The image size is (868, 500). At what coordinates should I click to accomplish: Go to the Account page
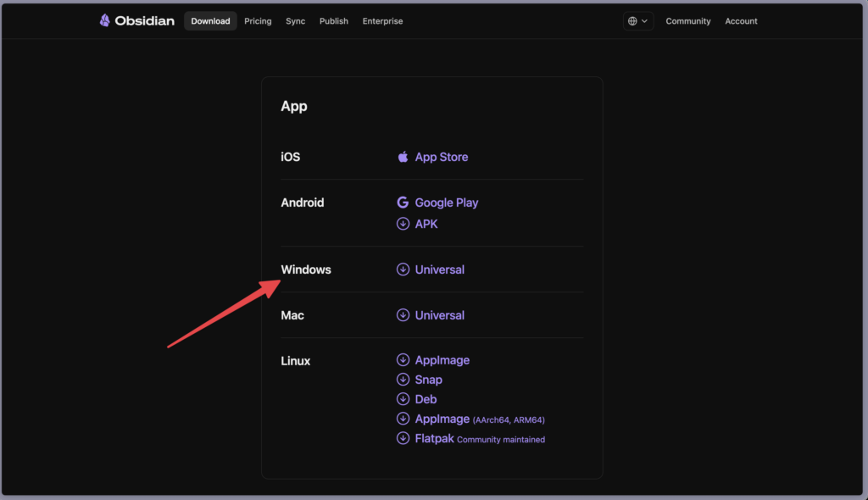741,21
